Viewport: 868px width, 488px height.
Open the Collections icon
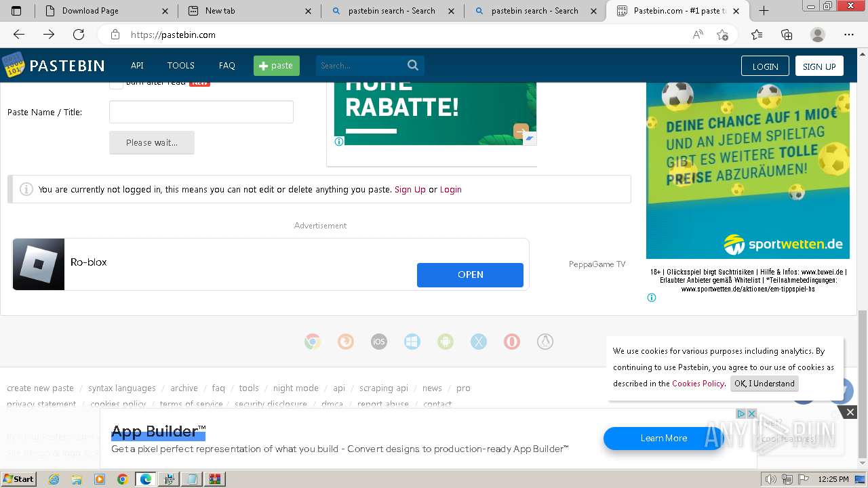click(787, 35)
